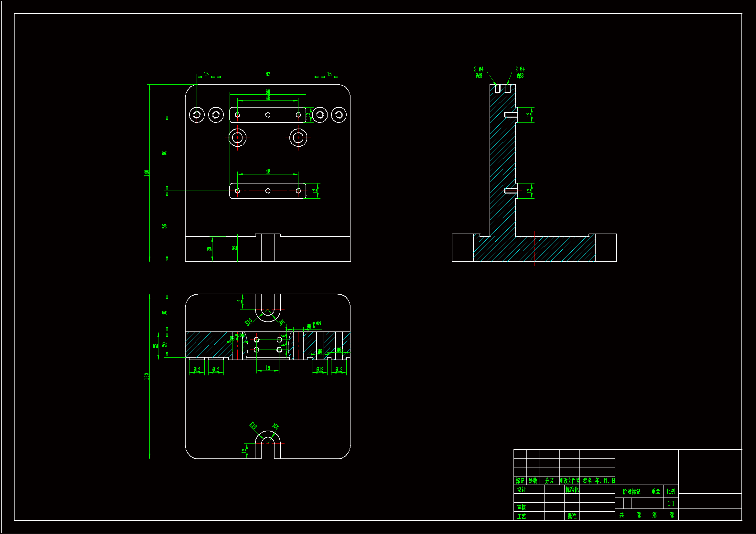Viewport: 756px width, 534px height.
Task: Select the 设计 title block cell
Action: click(x=521, y=490)
